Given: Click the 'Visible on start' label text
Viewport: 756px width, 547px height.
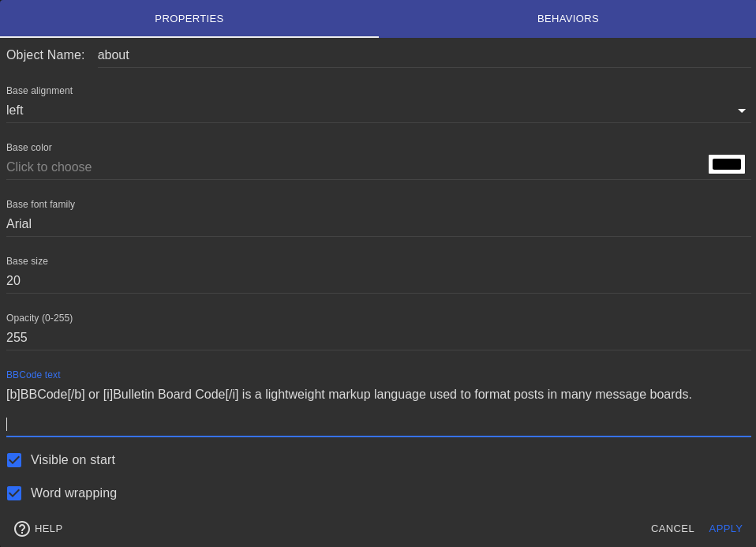Looking at the screenshot, I should coord(73,460).
